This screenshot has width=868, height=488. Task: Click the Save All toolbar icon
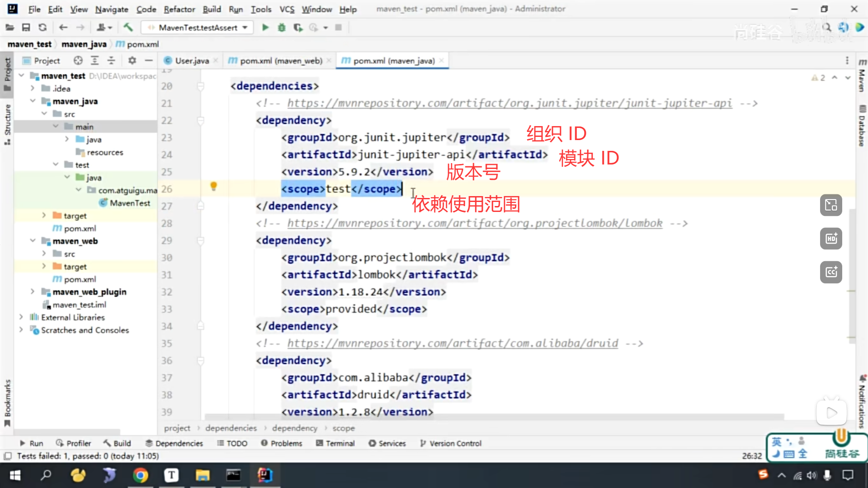click(x=26, y=28)
